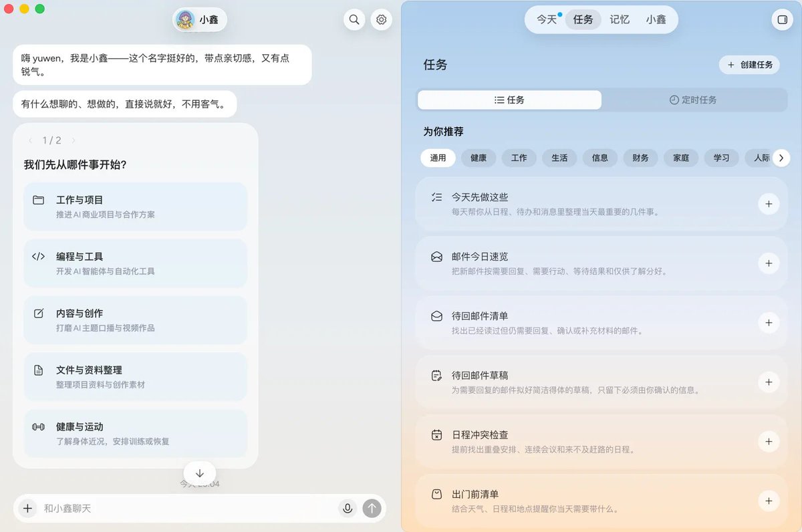Go to next question with right chevron
This screenshot has width=802, height=532.
click(x=74, y=140)
